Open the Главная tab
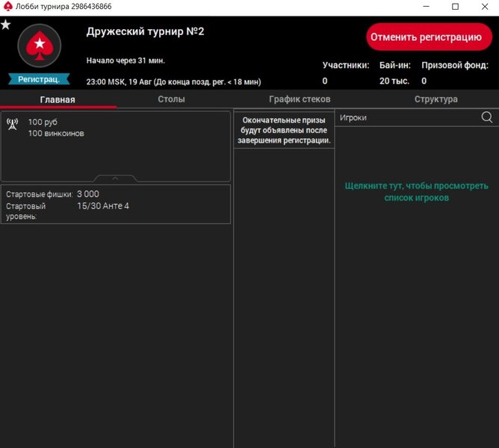The width and height of the screenshot is (499, 448). (x=58, y=99)
